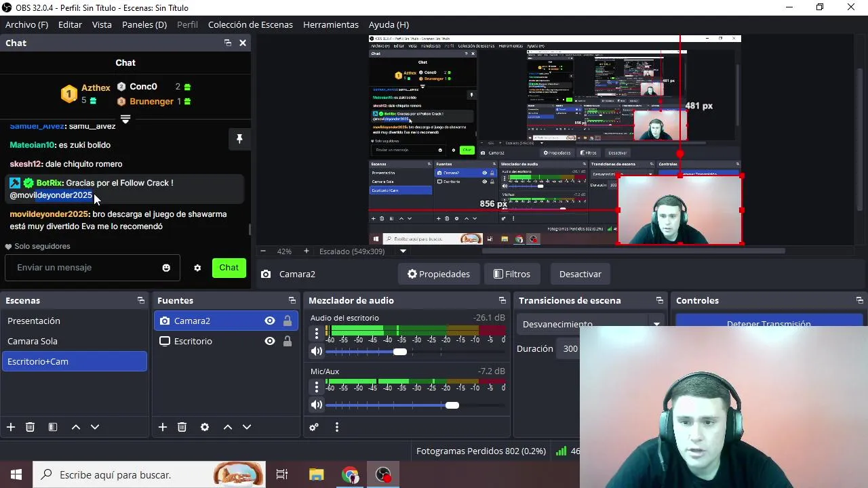Open the Archivo menu
The width and height of the screenshot is (868, 488).
click(26, 24)
